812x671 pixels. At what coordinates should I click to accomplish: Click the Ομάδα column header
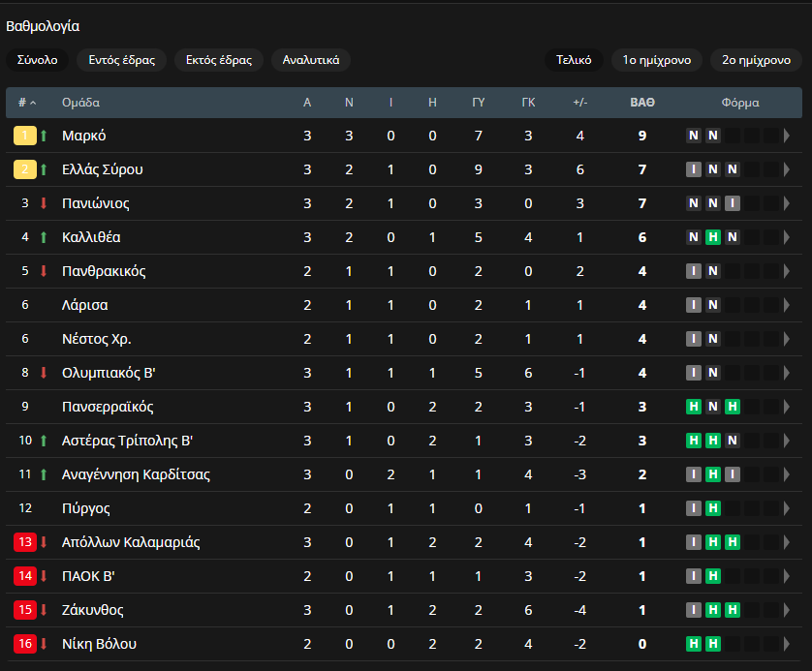point(80,103)
